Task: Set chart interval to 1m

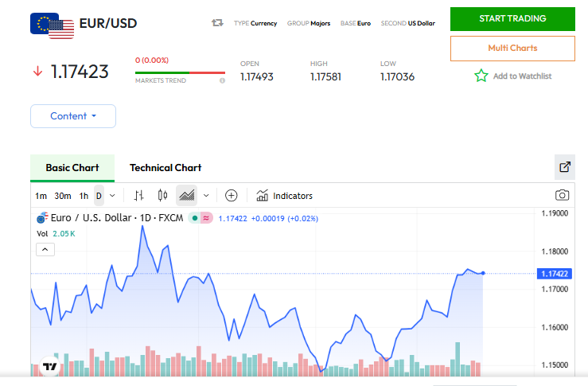Action: [x=41, y=196]
